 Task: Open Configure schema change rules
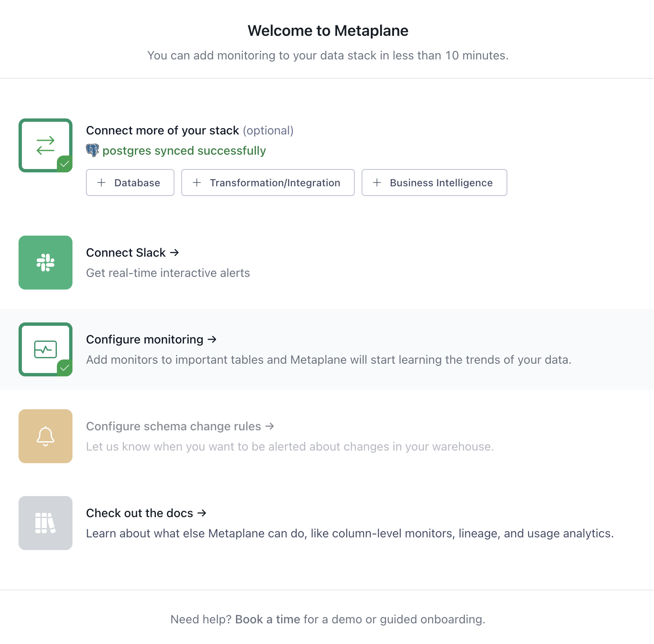point(180,426)
